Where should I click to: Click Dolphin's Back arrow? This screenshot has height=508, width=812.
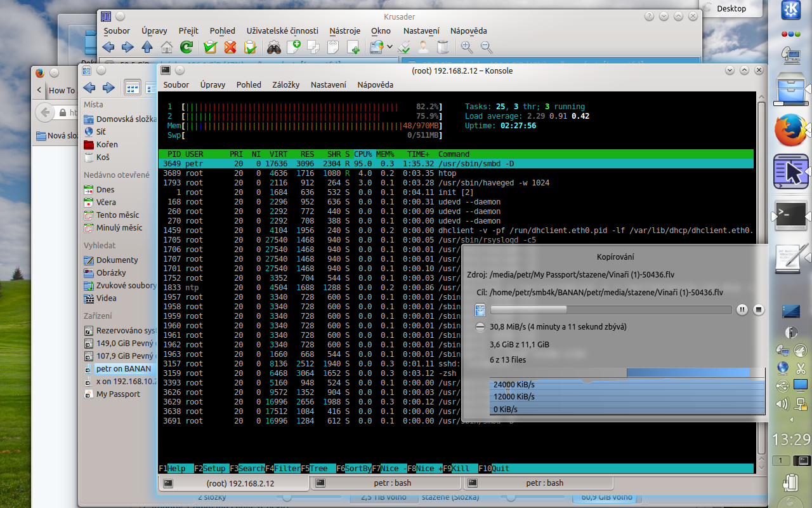89,88
